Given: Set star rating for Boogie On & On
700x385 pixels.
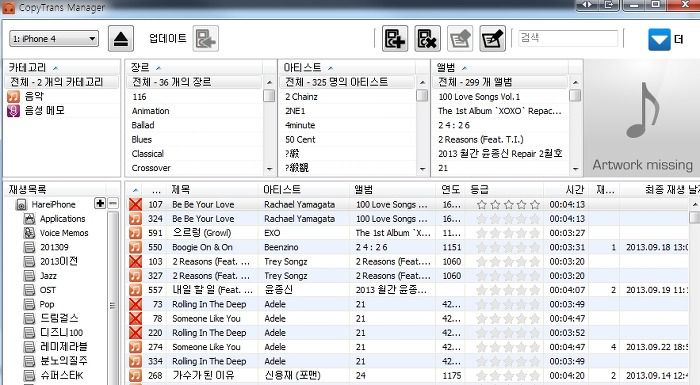Looking at the screenshot, I should (x=508, y=247).
